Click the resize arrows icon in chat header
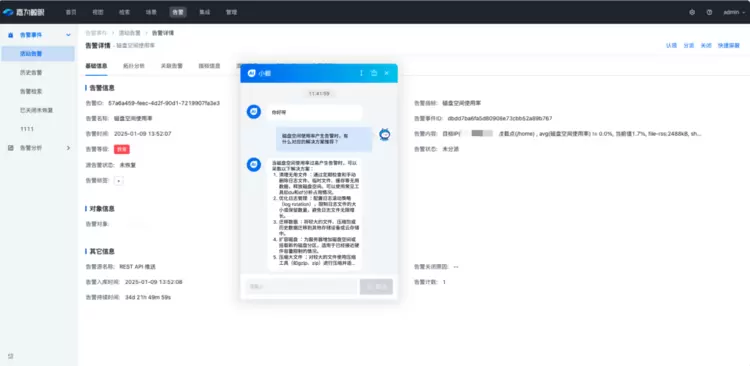Viewport: 750px width, 366px height. 361,73
